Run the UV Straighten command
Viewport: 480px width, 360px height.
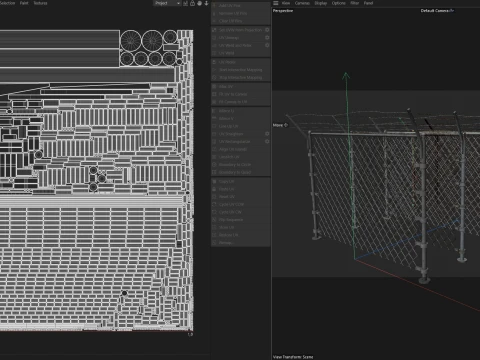[237, 134]
